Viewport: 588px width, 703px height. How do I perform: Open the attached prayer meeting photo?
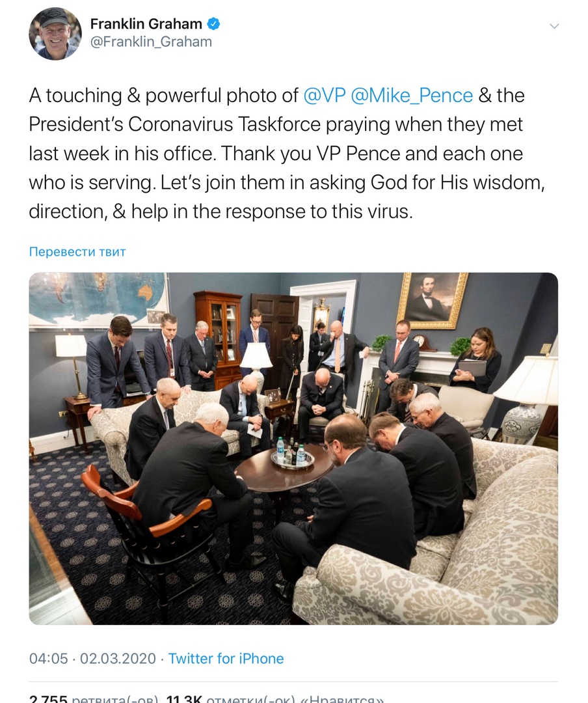click(x=293, y=448)
